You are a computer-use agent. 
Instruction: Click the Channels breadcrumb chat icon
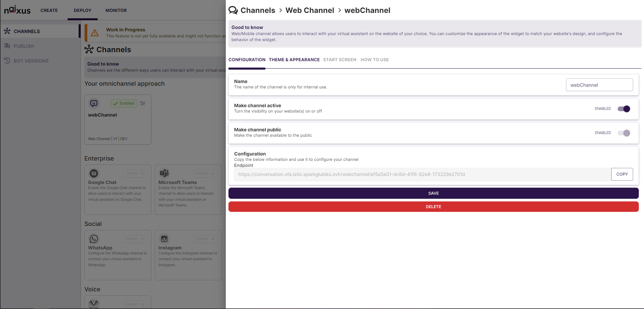(233, 10)
